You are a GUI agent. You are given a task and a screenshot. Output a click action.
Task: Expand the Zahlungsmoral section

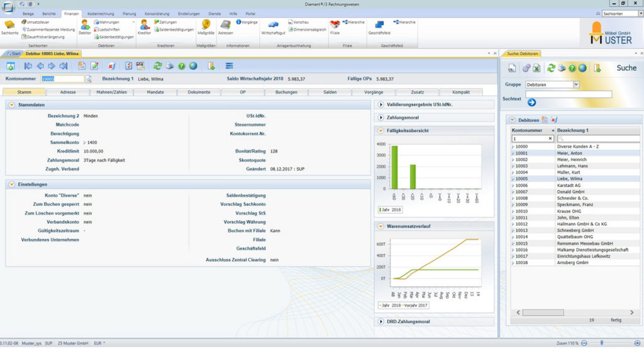tap(380, 118)
